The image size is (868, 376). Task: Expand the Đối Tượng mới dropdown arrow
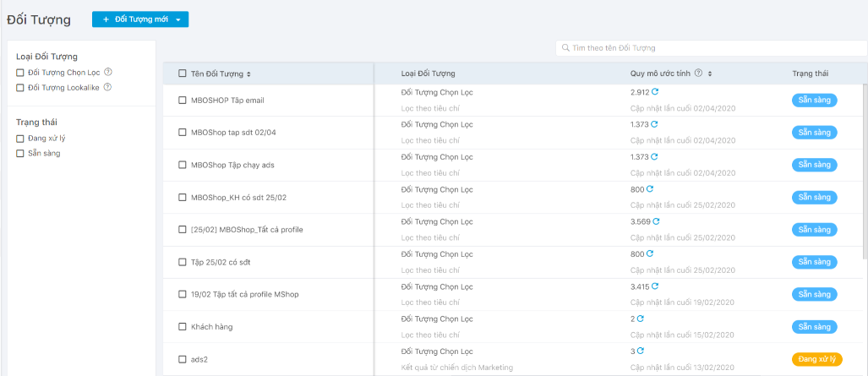tap(178, 20)
